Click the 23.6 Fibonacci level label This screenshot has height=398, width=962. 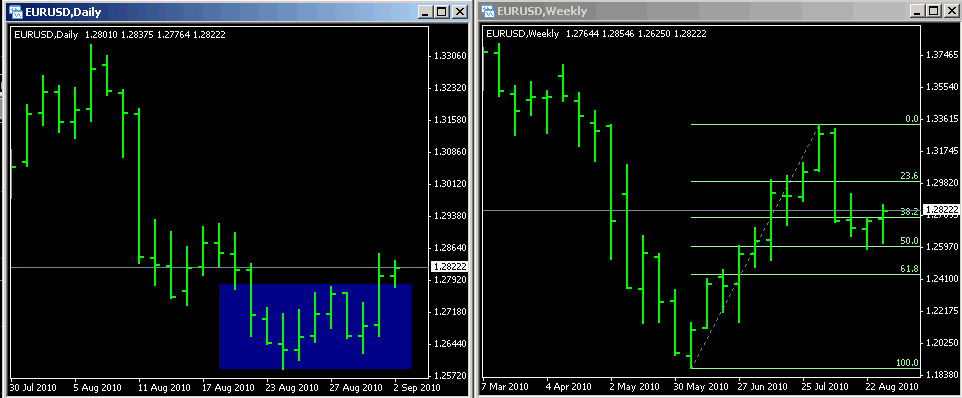[910, 176]
